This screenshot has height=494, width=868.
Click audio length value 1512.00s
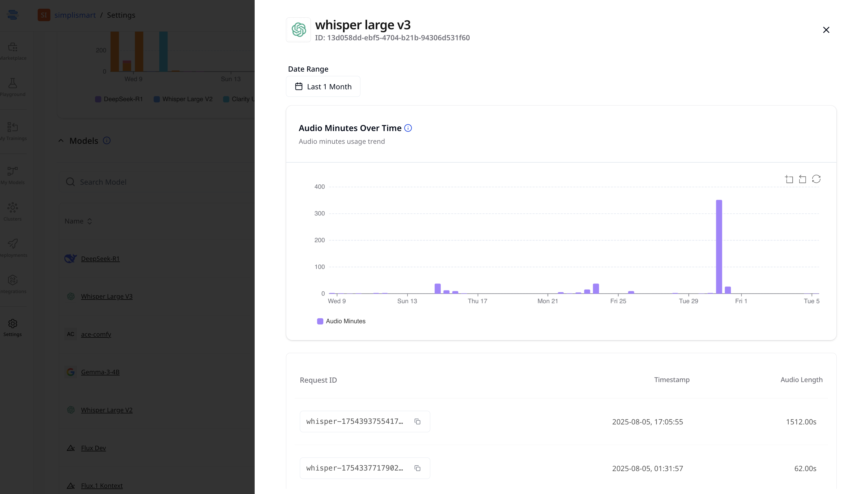[801, 422]
